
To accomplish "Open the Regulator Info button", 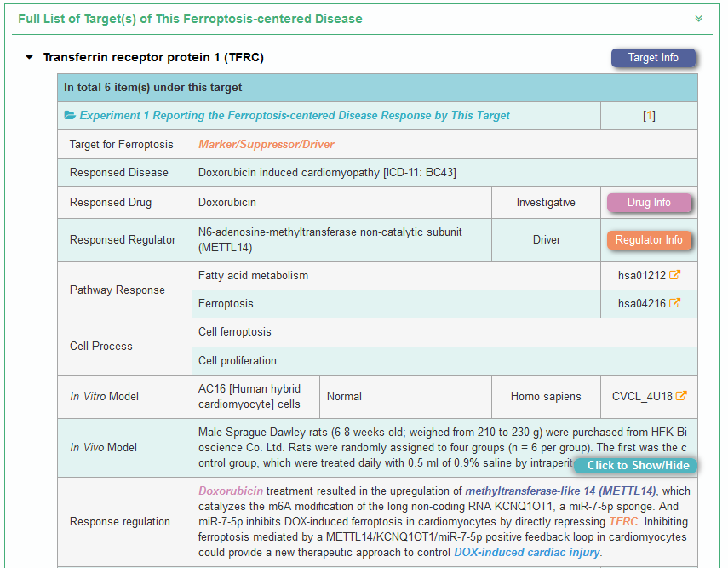I will tap(649, 240).
